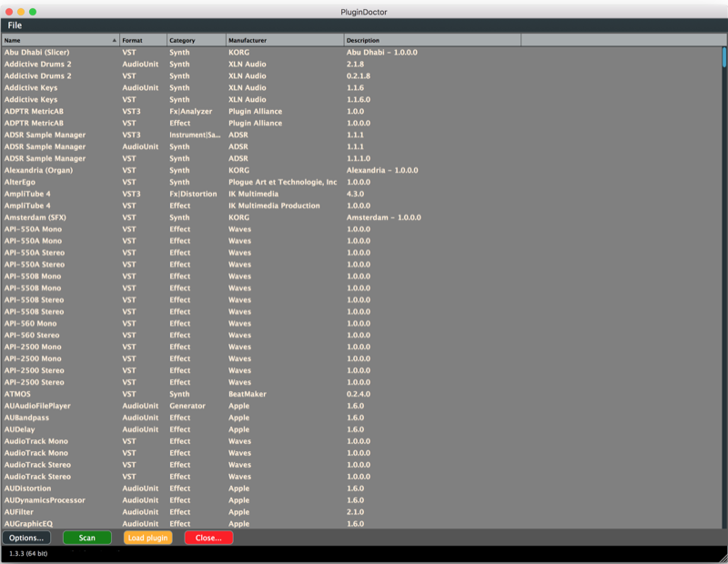Screen dimensions: 728x564
Task: Select the AUDynamicsProcessor plugin
Action: [x=45, y=500]
